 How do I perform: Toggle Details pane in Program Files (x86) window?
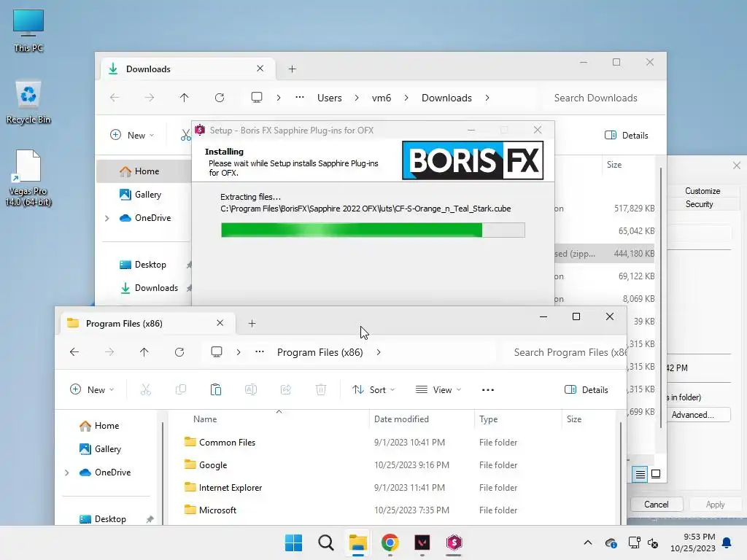(587, 389)
